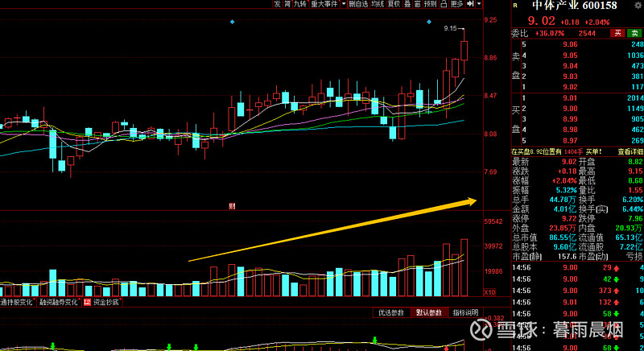Click the 九转 indicator toolbar button
Image resolution: width=644 pixels, height=351 pixels.
coord(299,4)
